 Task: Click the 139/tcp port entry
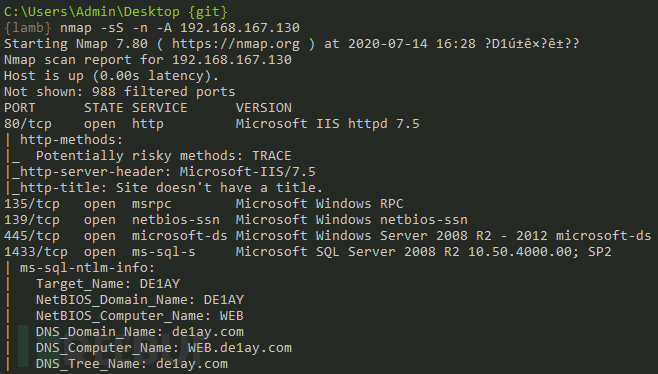point(32,220)
